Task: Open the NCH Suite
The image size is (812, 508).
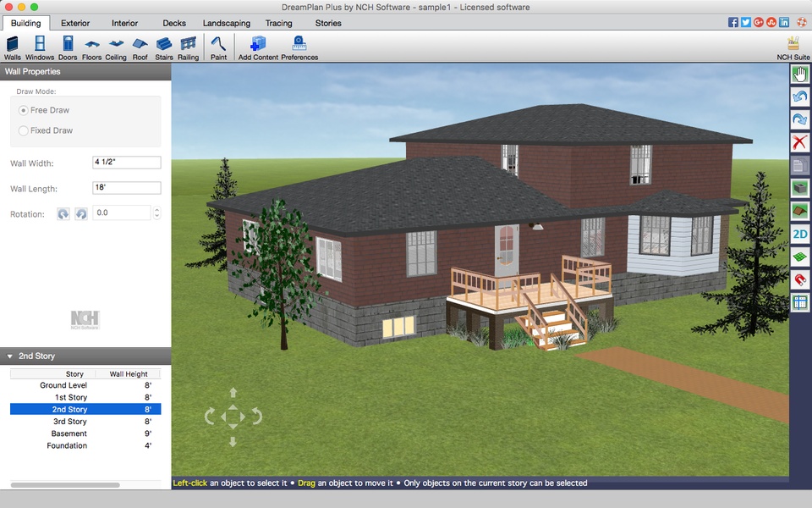Action: (793, 47)
